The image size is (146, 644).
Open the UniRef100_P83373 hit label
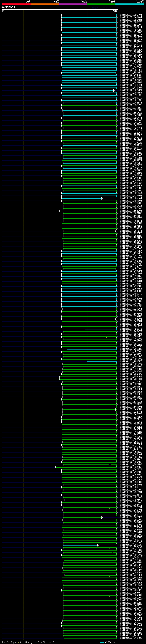[131, 22]
